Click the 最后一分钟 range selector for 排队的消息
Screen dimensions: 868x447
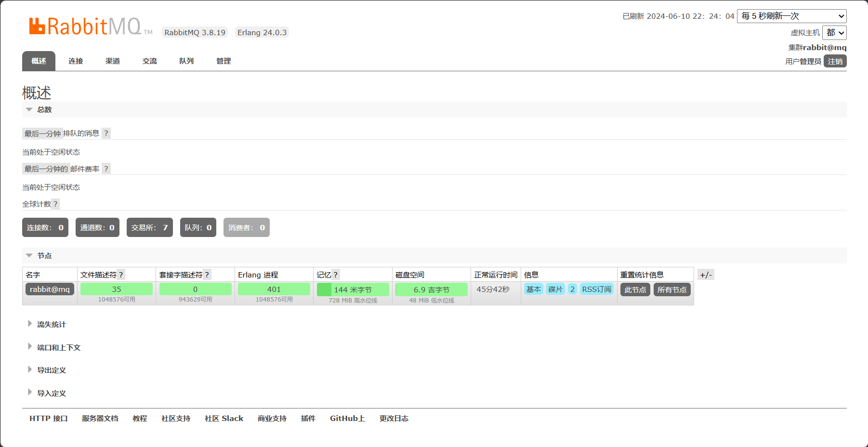pos(42,133)
